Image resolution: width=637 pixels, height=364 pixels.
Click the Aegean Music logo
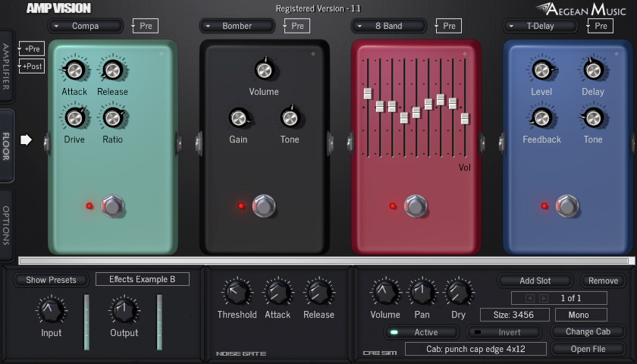(581, 9)
